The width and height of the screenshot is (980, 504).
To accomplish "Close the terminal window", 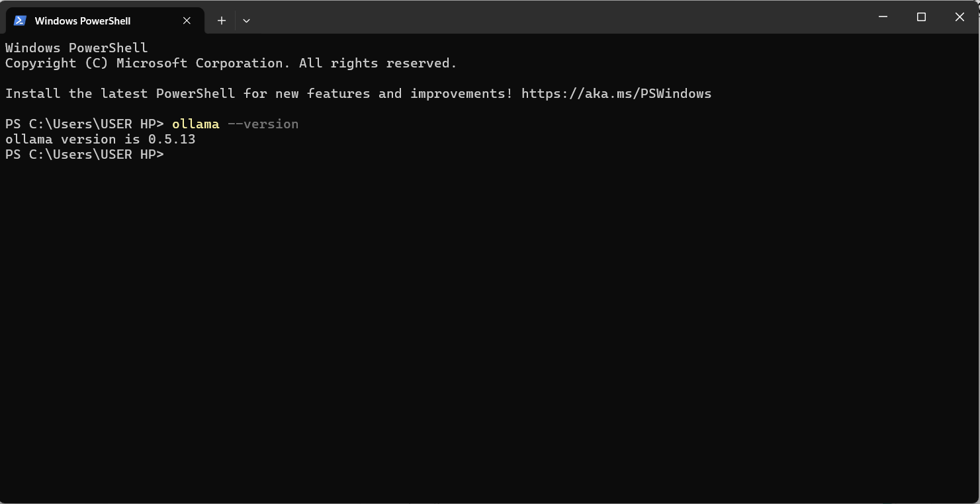I will click(959, 17).
